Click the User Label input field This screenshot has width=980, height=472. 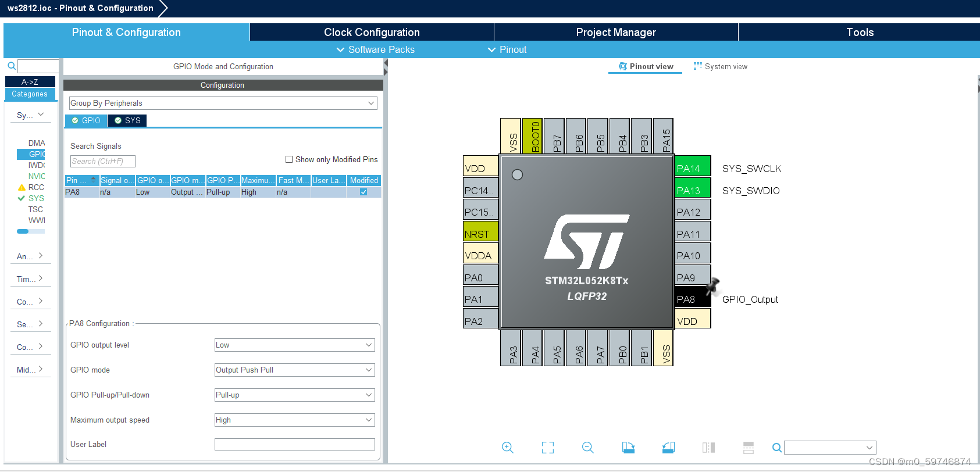[x=295, y=444]
